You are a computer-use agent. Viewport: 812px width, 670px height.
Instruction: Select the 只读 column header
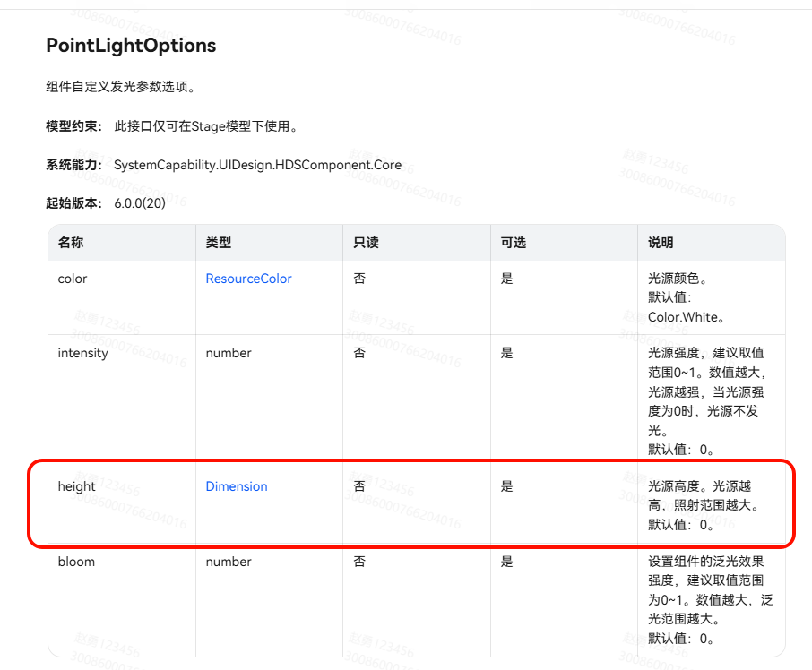[367, 243]
